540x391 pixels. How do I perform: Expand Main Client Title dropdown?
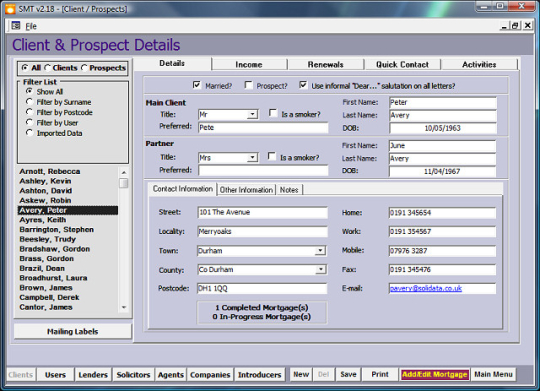[252, 114]
